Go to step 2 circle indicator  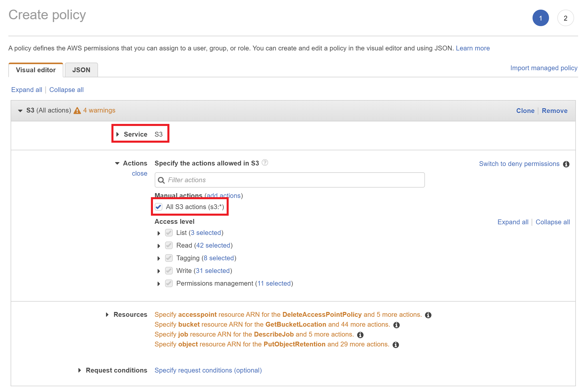click(565, 18)
